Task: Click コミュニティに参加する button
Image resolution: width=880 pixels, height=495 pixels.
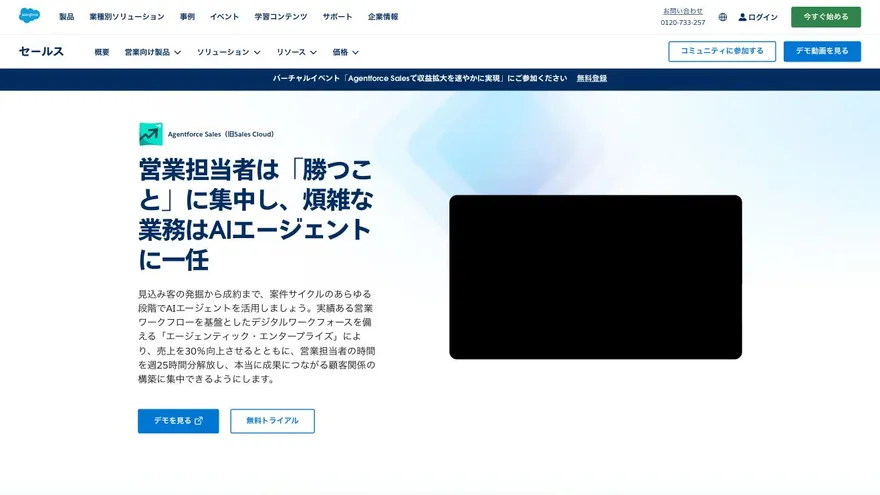Action: tap(722, 51)
